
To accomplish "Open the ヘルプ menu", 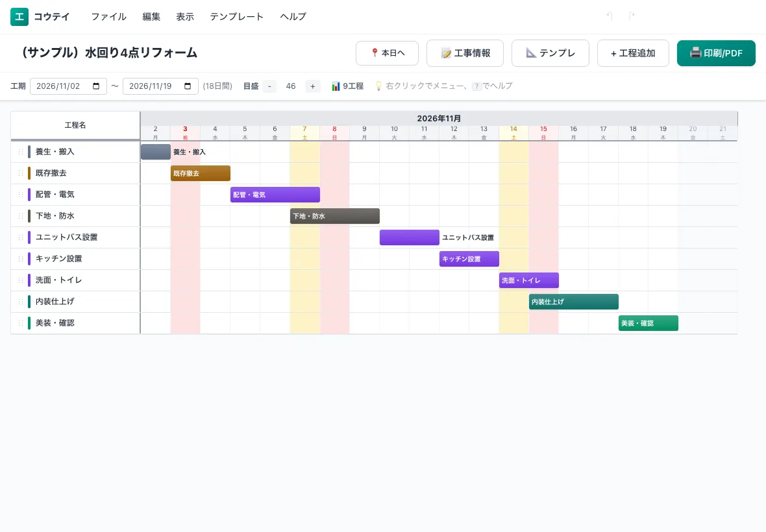I will pyautogui.click(x=293, y=17).
